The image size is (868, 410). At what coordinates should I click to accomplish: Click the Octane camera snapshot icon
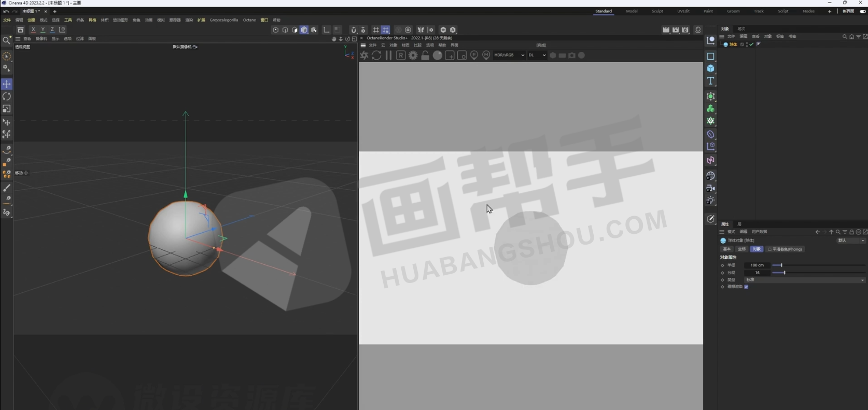tap(572, 55)
